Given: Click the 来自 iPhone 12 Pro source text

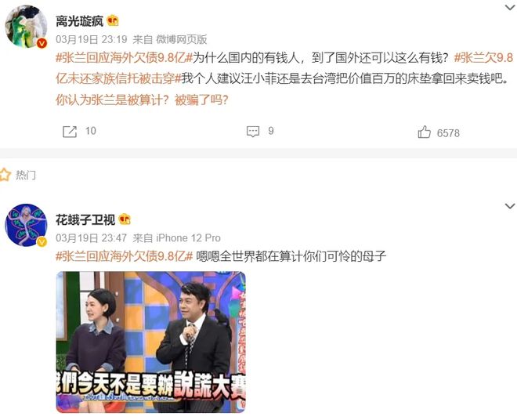Looking at the screenshot, I should tap(176, 238).
